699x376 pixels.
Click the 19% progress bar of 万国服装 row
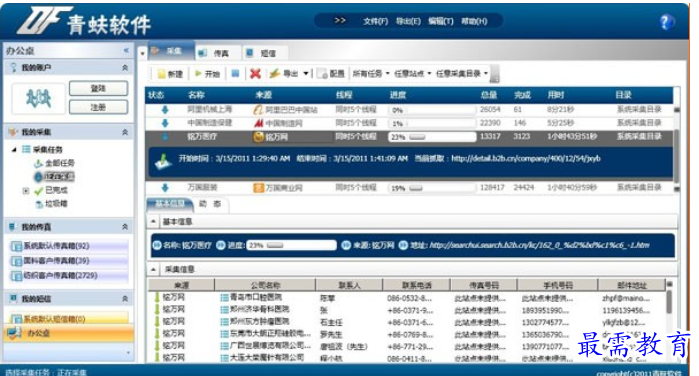coord(432,188)
